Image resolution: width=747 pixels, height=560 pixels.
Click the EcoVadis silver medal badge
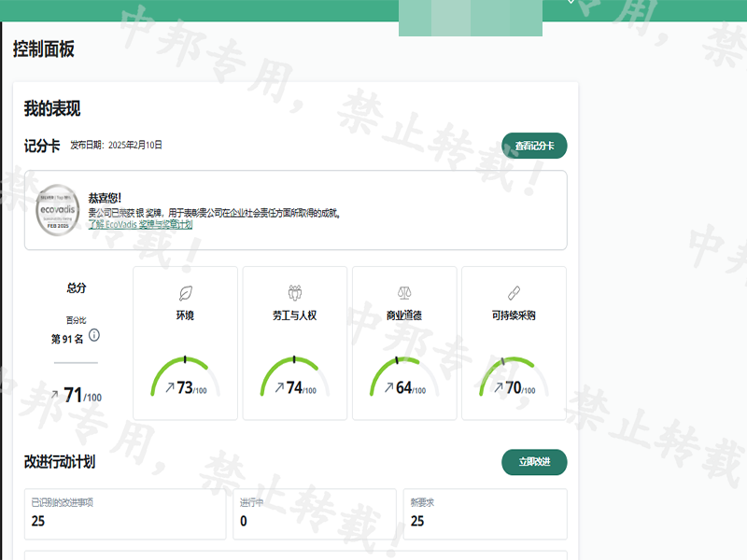coord(57,210)
